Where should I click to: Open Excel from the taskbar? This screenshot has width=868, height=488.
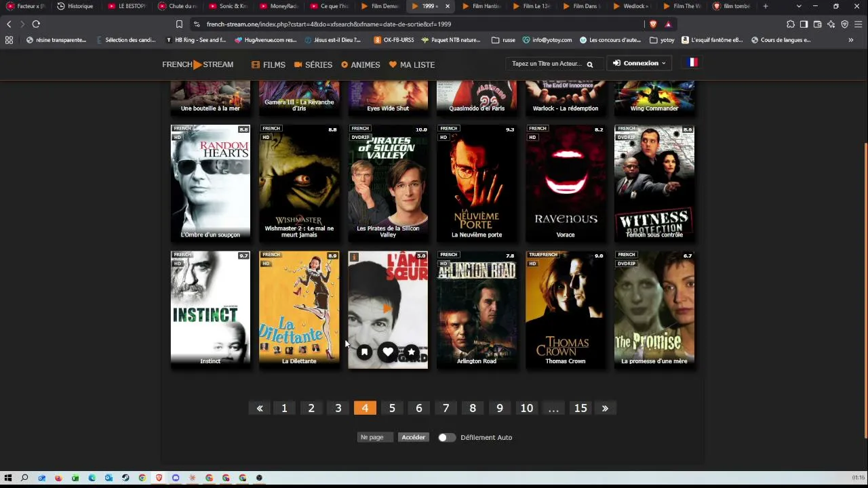click(75, 478)
